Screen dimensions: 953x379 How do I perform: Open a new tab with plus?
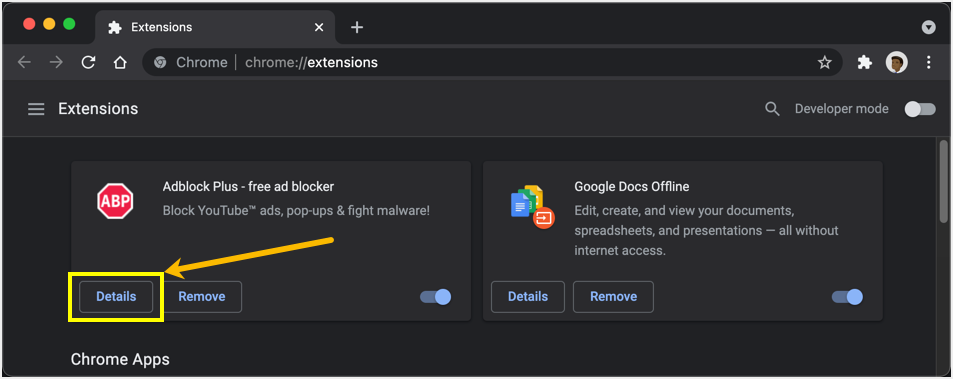click(357, 27)
